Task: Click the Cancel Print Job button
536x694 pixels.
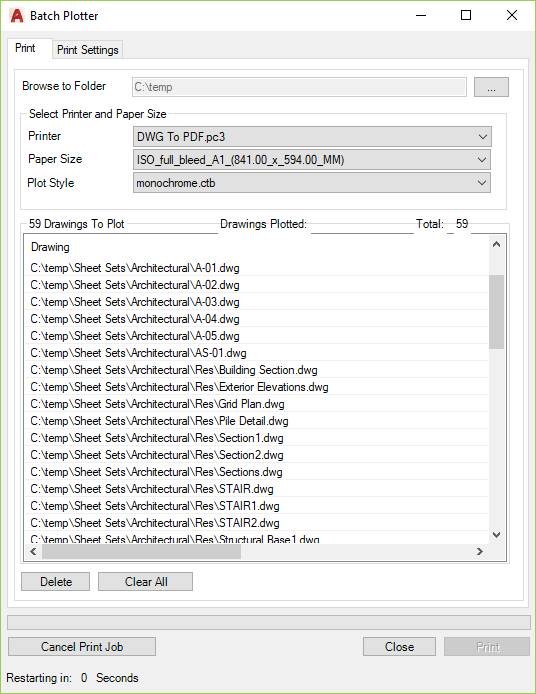Action: pos(82,647)
